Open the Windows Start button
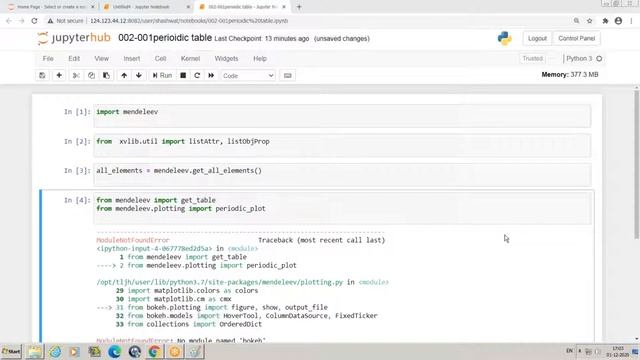Image resolution: width=640 pixels, height=360 pixels. 11,351
